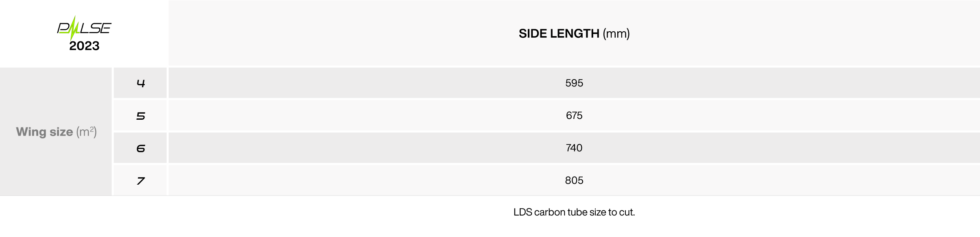
Task: Select the 2023 label under the logo
Action: [84, 46]
